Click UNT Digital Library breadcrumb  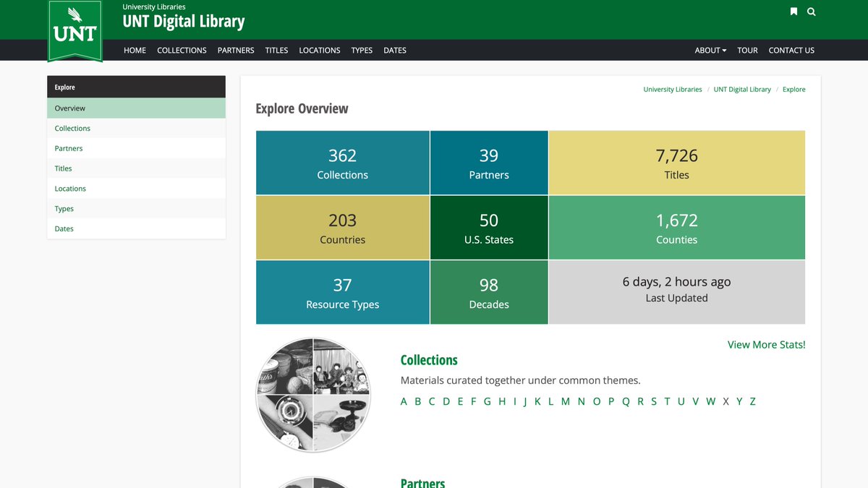tap(742, 90)
